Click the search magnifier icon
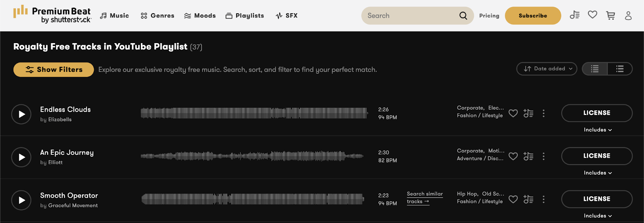This screenshot has height=223, width=644. [463, 16]
